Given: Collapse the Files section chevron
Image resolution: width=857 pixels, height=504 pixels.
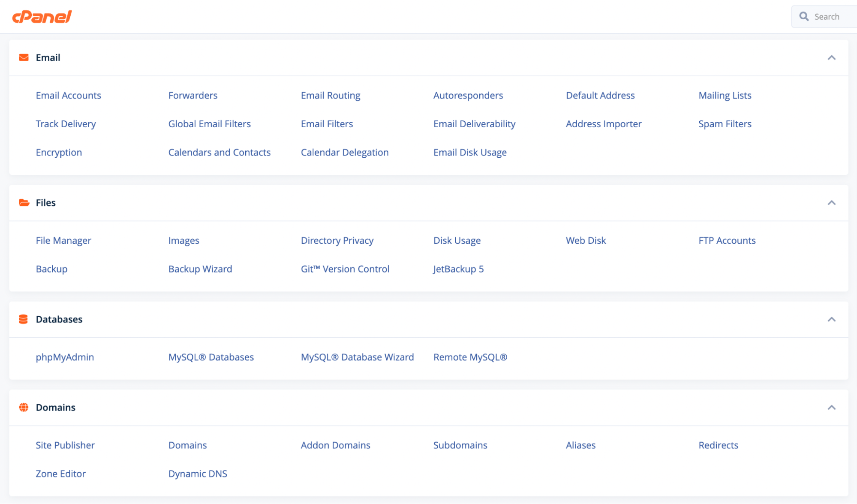Looking at the screenshot, I should 831,203.
